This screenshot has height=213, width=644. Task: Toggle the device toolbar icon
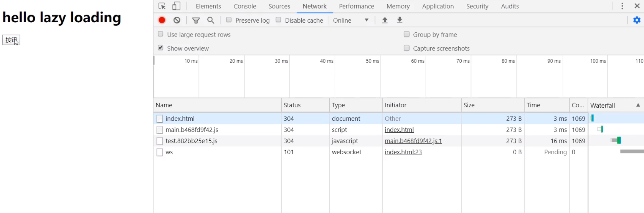pyautogui.click(x=176, y=6)
